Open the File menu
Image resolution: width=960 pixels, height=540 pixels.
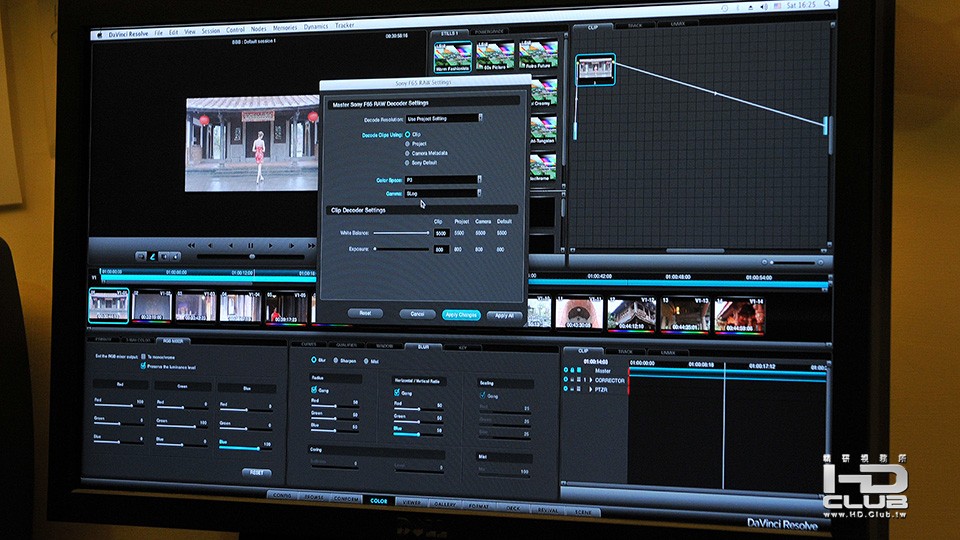(159, 33)
